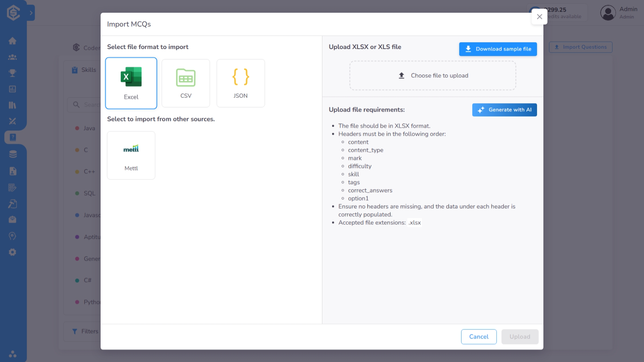Select Mettl as the import source
Screen dimensions: 644x362
click(131, 155)
